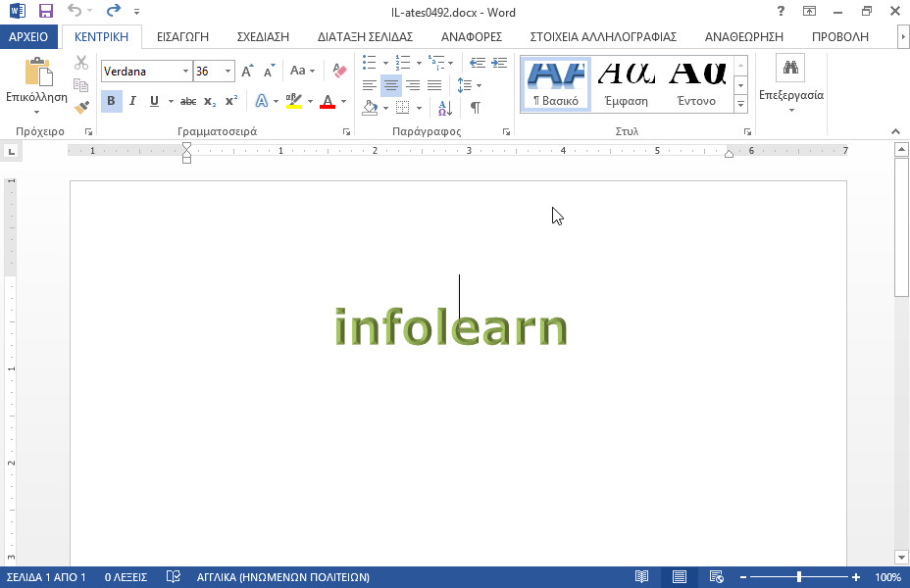Switch to Web Layout view
The width and height of the screenshot is (910, 588).
[716, 577]
